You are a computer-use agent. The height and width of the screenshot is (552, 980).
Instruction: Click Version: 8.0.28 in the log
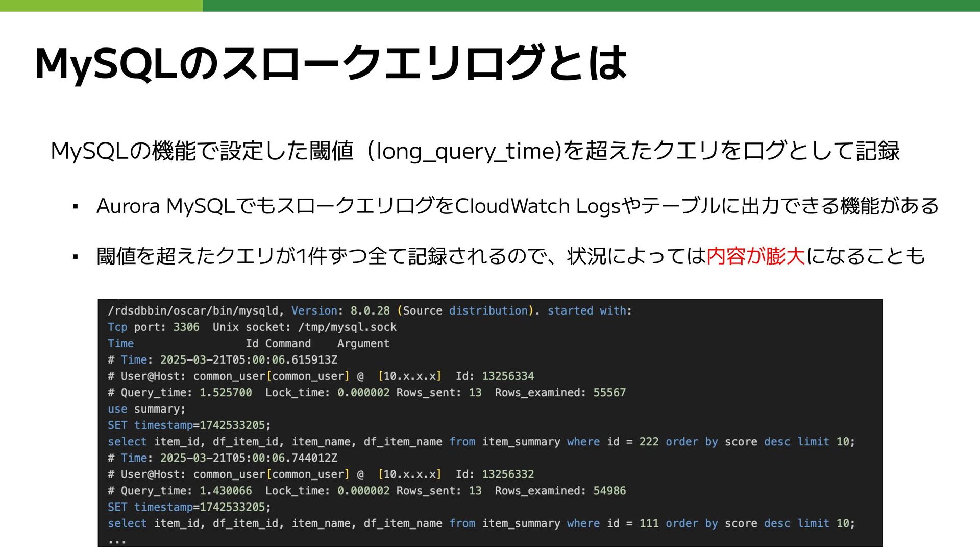pos(340,311)
